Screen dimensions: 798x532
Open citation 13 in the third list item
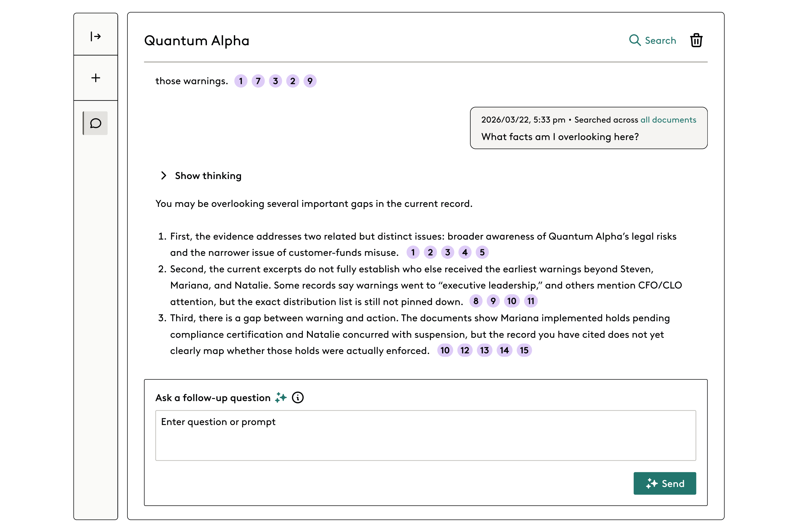(x=484, y=350)
